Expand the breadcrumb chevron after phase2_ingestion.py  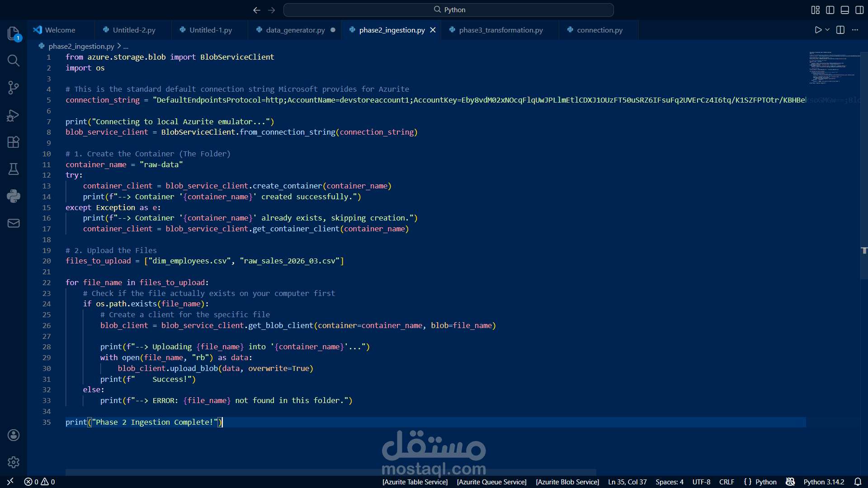click(119, 46)
